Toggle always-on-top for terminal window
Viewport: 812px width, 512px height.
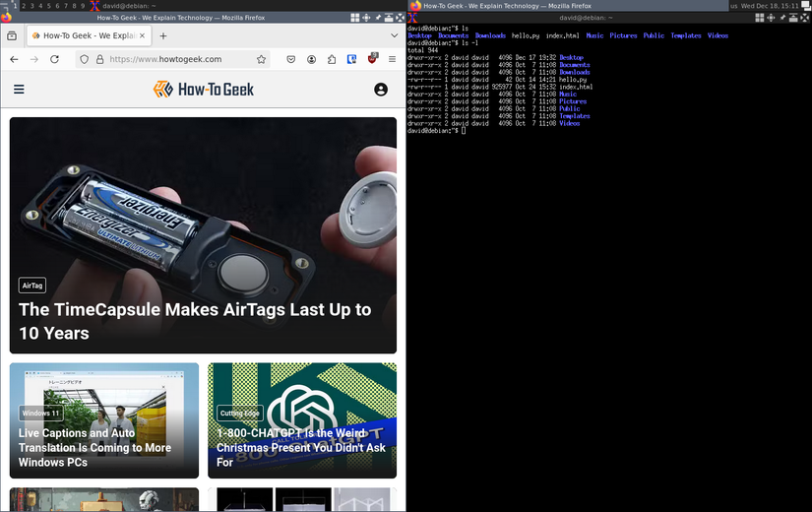tap(793, 18)
